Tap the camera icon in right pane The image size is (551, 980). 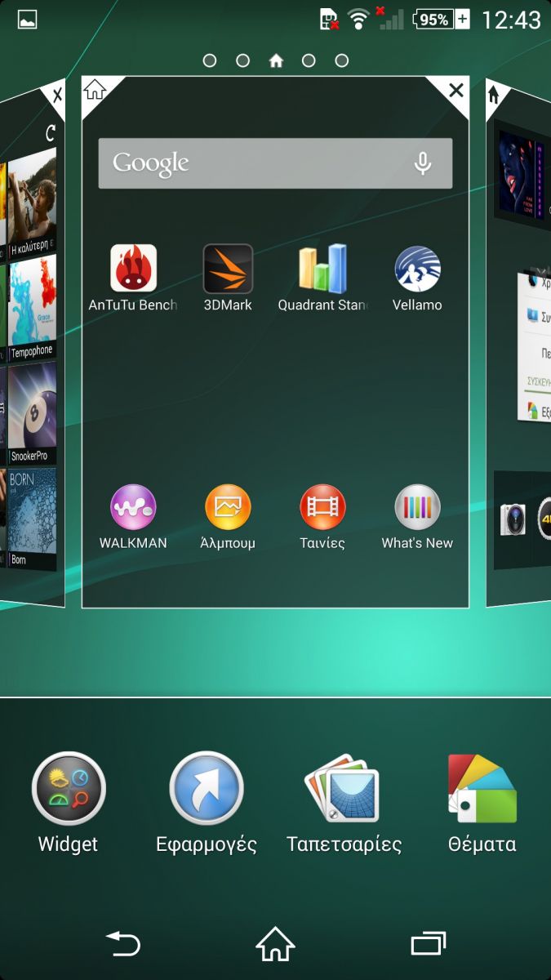(513, 519)
